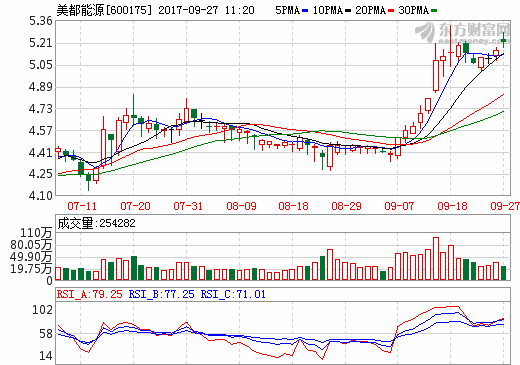The height and width of the screenshot is (365, 520).
Task: Click the 4.41 price axis label
Action: pyautogui.click(x=41, y=153)
